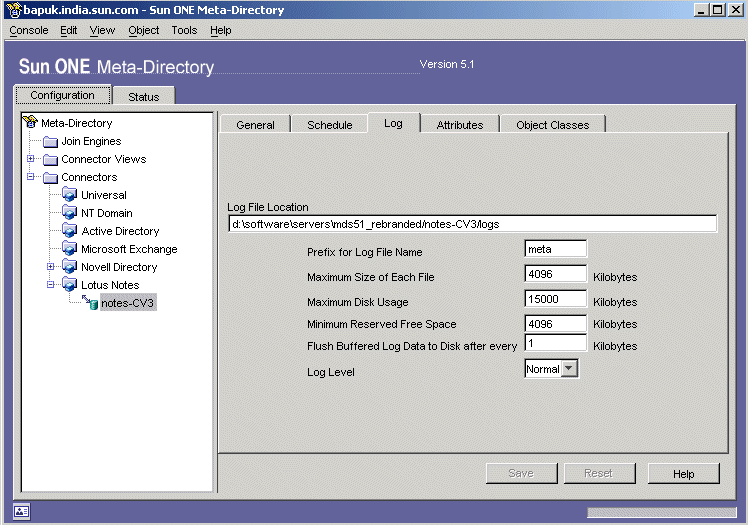Click the Log File Location field

point(472,224)
